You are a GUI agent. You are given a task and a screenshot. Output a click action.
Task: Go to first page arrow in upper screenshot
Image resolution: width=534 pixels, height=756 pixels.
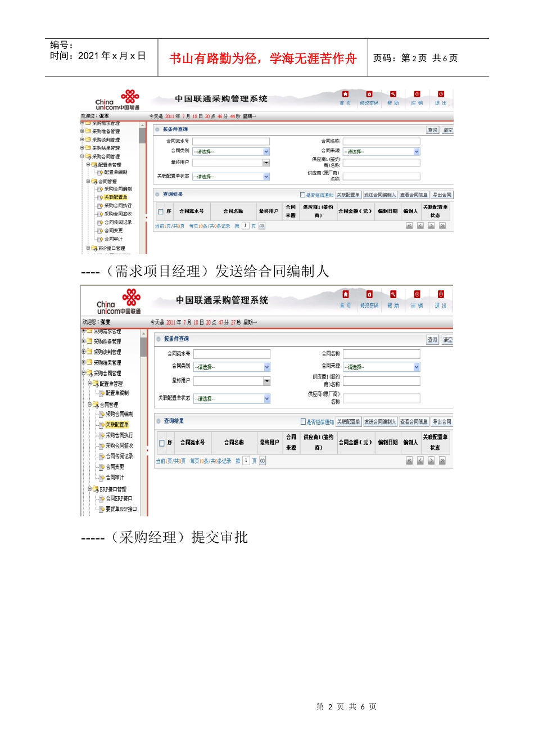409,226
